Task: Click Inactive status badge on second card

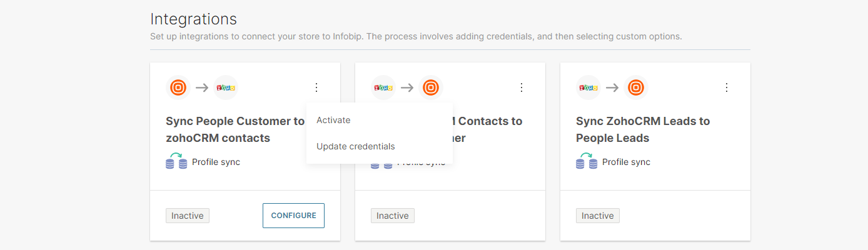Action: click(393, 216)
